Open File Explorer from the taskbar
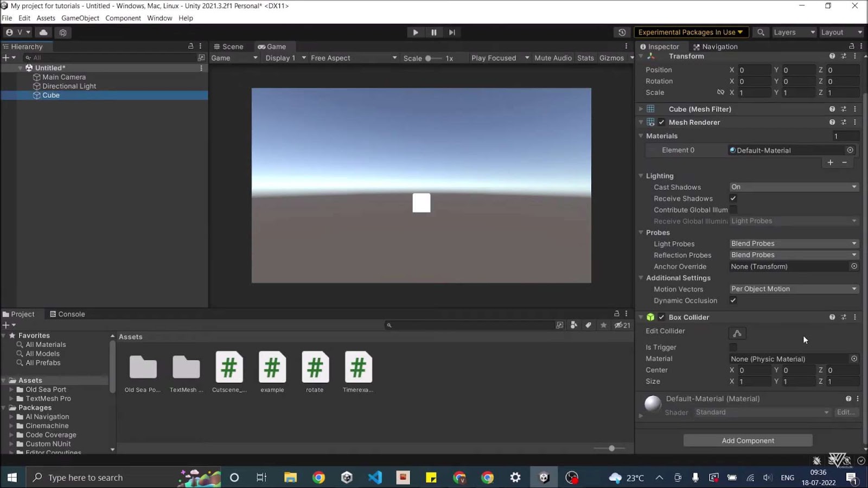 coord(291,478)
